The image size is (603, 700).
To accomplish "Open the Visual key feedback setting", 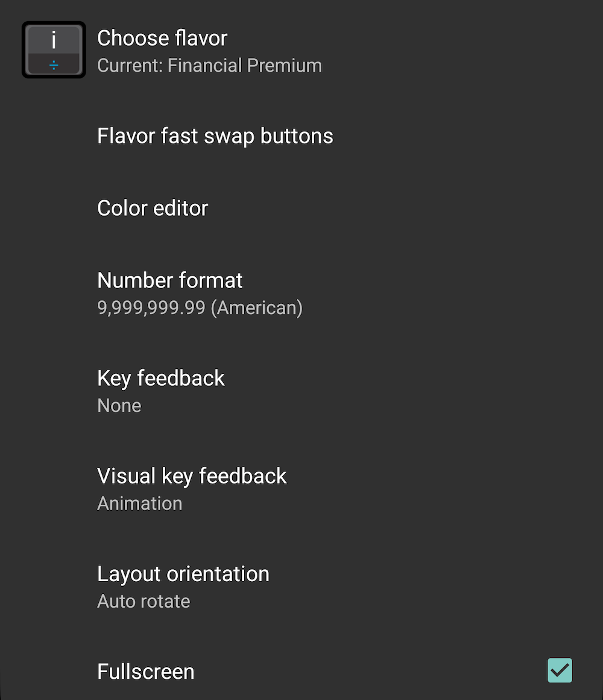I will pos(301,489).
